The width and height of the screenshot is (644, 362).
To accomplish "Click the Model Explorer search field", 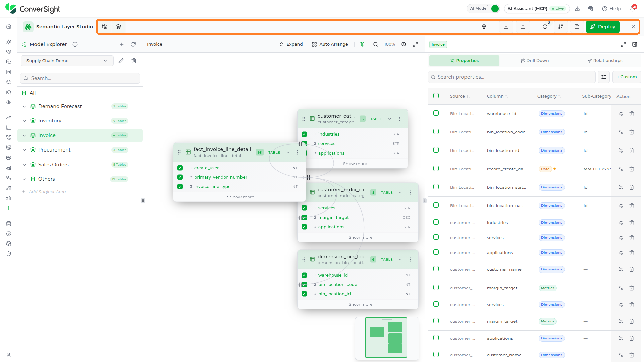I will 80,78.
